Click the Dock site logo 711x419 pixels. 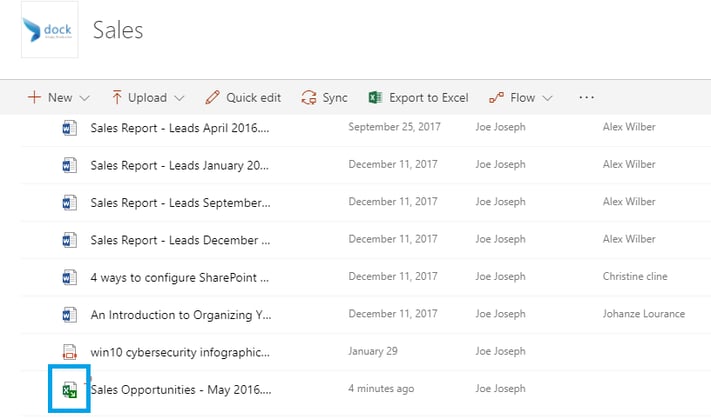coord(49,29)
